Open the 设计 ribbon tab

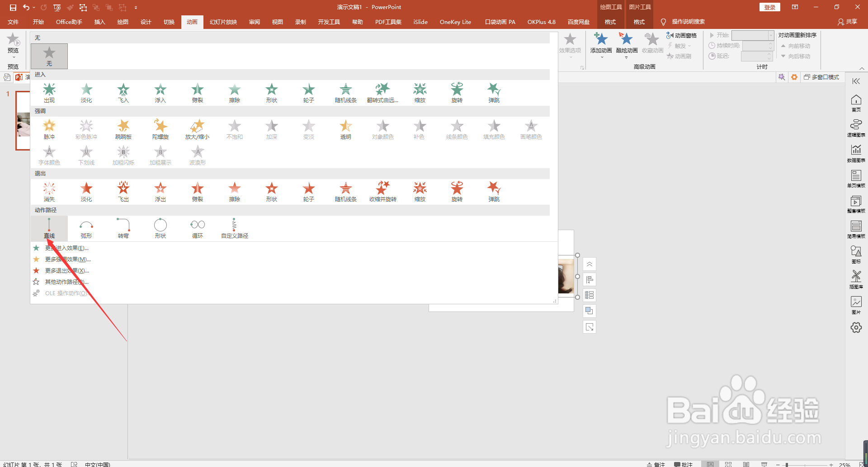click(x=146, y=22)
